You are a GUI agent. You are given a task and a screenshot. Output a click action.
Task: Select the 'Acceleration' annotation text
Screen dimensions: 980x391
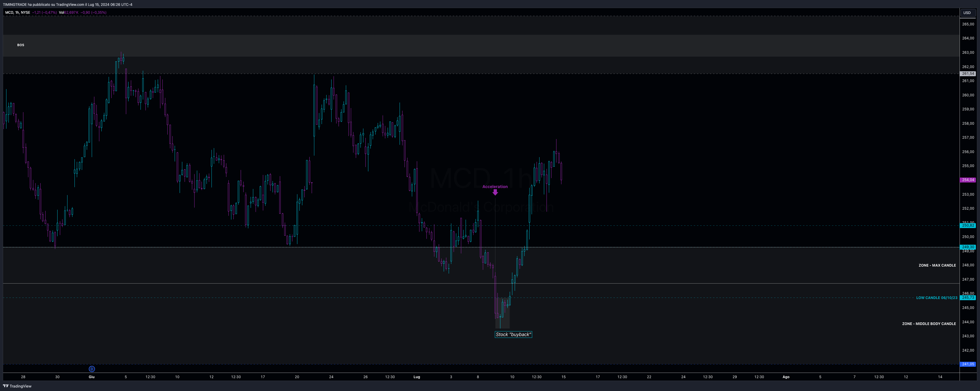pyautogui.click(x=495, y=187)
